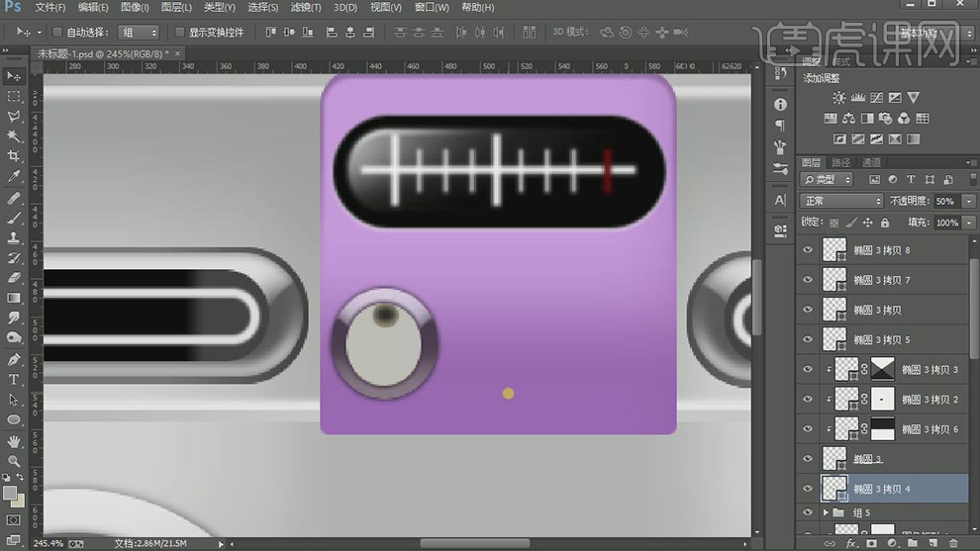Select the Eyedropper tool
The height and width of the screenshot is (551, 980).
point(13,177)
